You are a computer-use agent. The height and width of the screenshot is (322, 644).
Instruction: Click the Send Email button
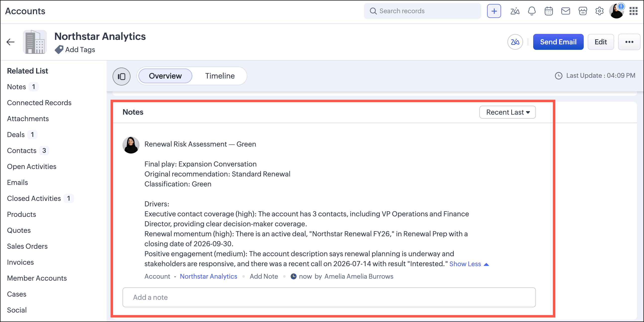(558, 42)
